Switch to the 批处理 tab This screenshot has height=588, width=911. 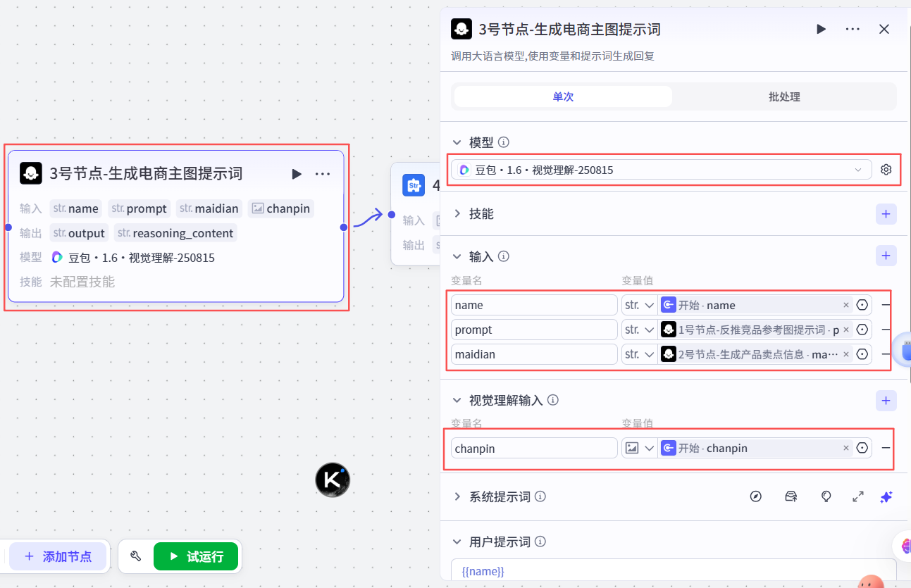[x=783, y=96]
